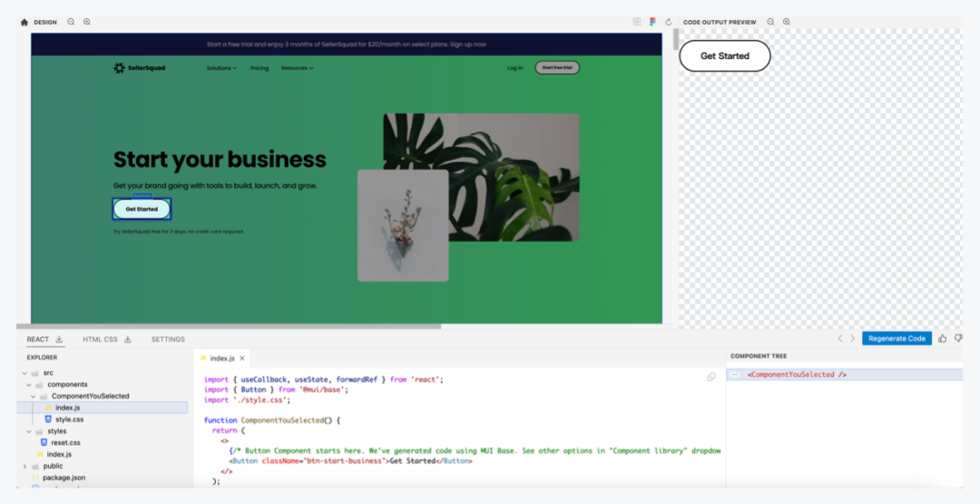Zoom in the Design canvas
Screen dimensions: 980x504
[87, 22]
